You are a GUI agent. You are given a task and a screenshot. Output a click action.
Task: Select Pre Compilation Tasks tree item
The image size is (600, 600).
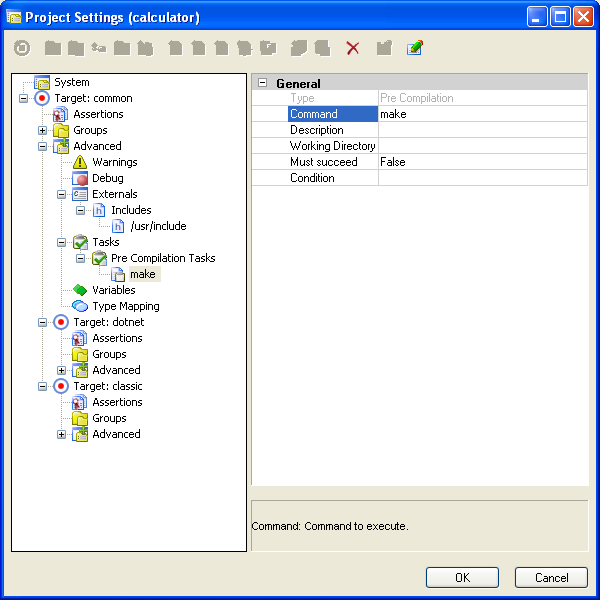[163, 258]
